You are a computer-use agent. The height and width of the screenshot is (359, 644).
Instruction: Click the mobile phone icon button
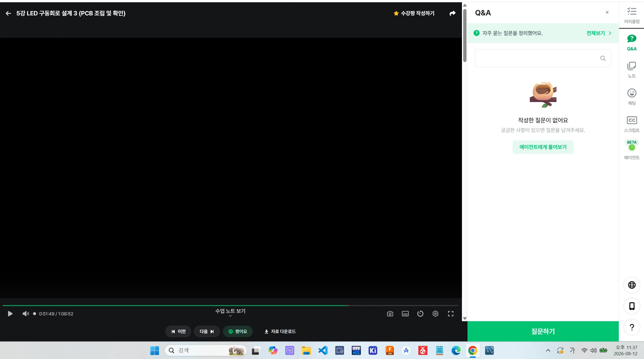[x=632, y=306]
